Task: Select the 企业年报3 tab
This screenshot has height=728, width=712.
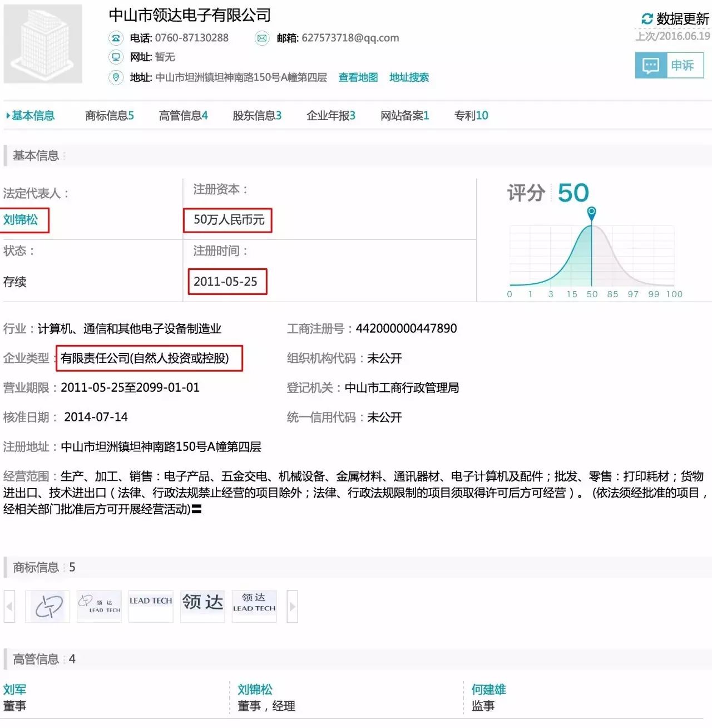Action: click(330, 116)
